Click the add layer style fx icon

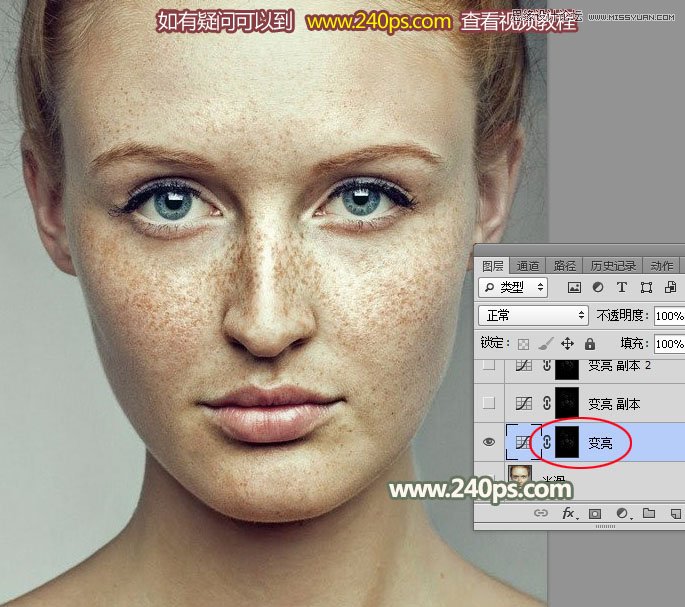(569, 513)
